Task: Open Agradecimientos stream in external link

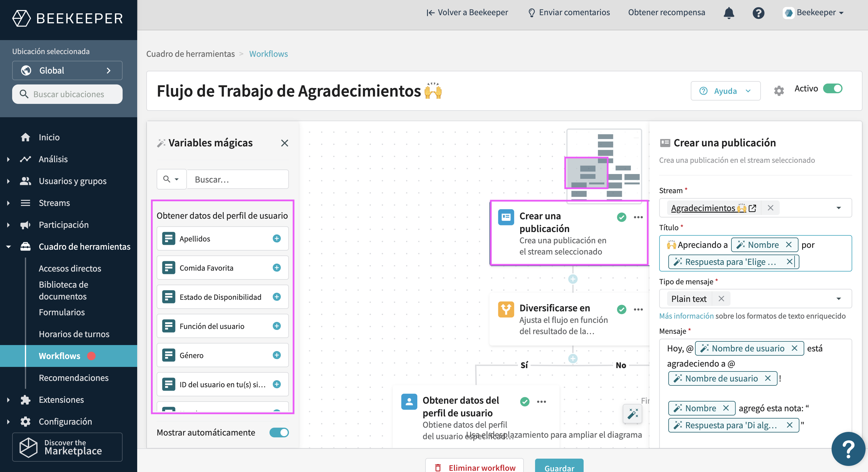Action: (x=752, y=208)
